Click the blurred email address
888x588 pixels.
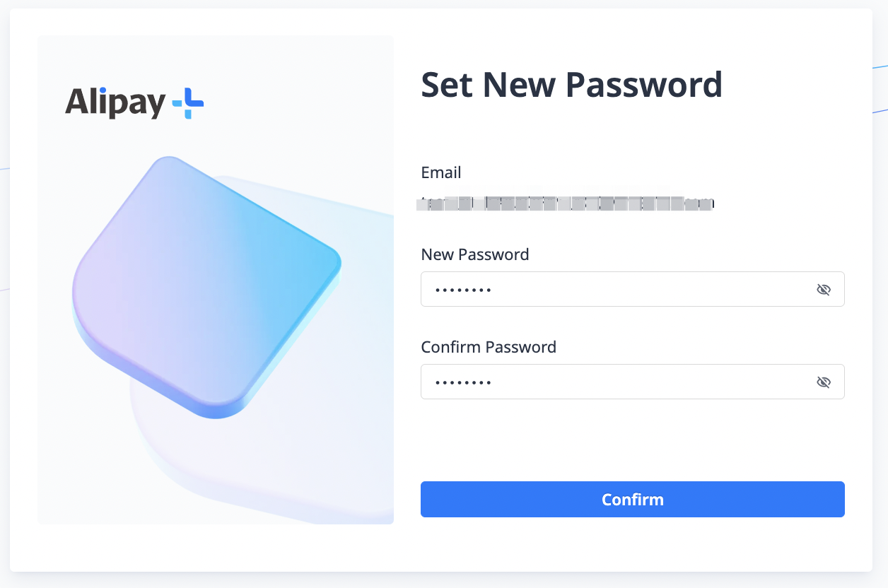pyautogui.click(x=566, y=204)
